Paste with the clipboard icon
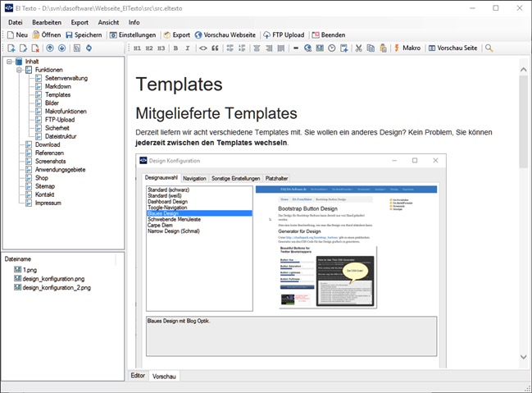Viewport: 532px width, 393px height. point(383,48)
